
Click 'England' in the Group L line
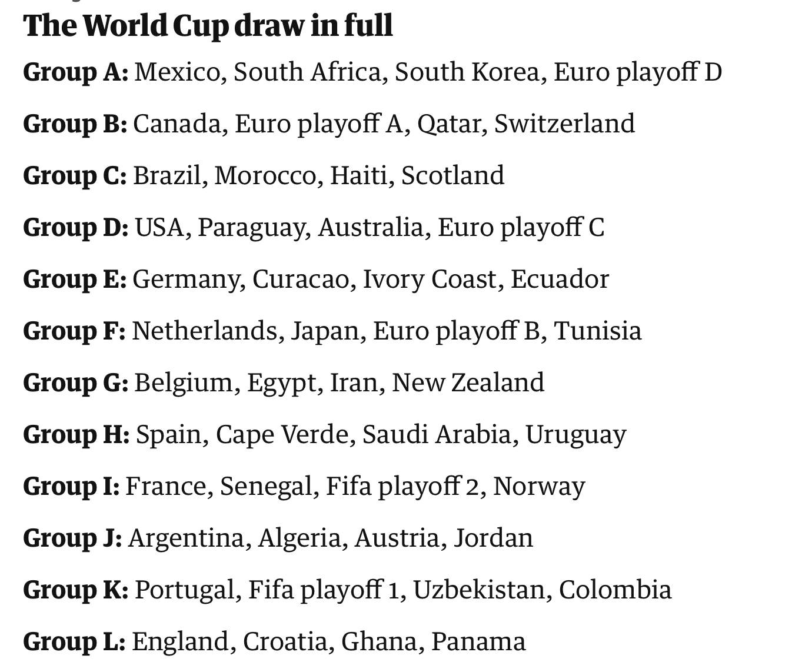coord(180,642)
